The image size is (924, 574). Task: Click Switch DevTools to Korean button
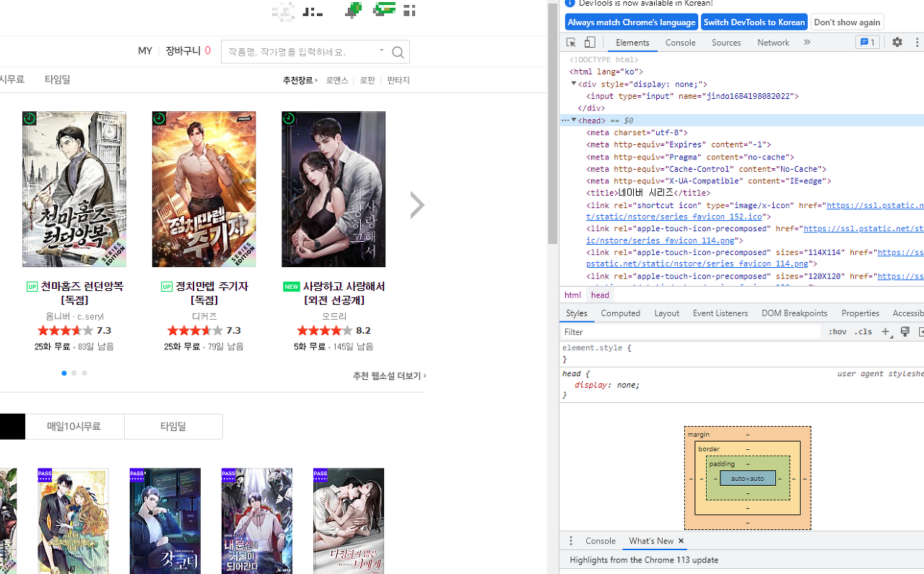click(754, 22)
